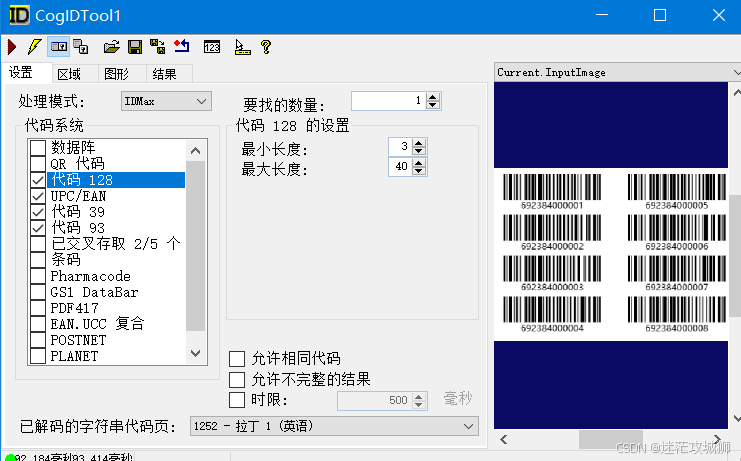This screenshot has width=741, height=461.
Task: Click the barcode labeled 692384000005
Action: pos(677,191)
